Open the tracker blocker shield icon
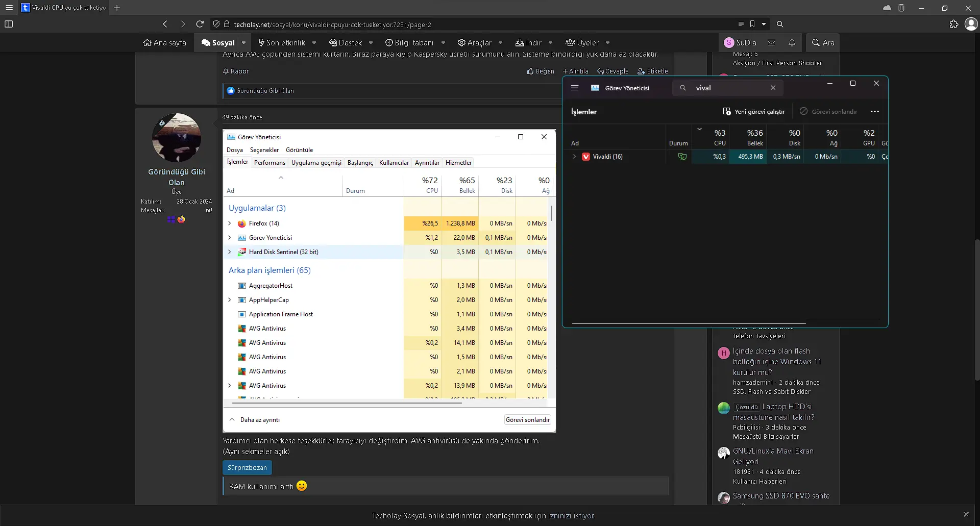The height and width of the screenshot is (526, 980). click(x=216, y=24)
